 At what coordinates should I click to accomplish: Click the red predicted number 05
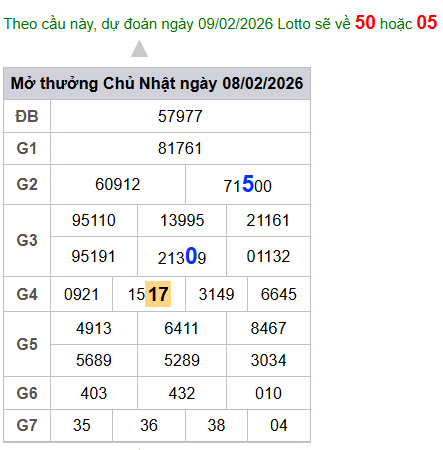tap(427, 23)
